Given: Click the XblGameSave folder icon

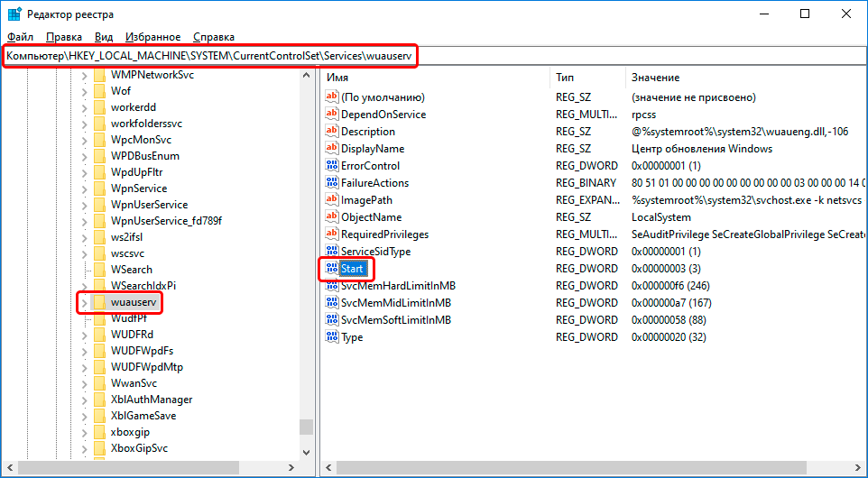Looking at the screenshot, I should tap(99, 416).
